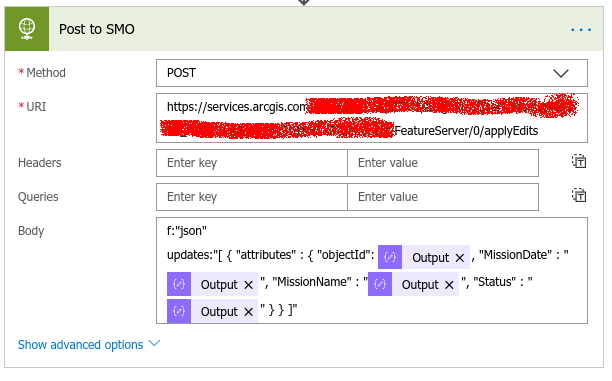The width and height of the screenshot is (612, 381).
Task: Remove the Output token after MissionDate
Action: (x=248, y=285)
